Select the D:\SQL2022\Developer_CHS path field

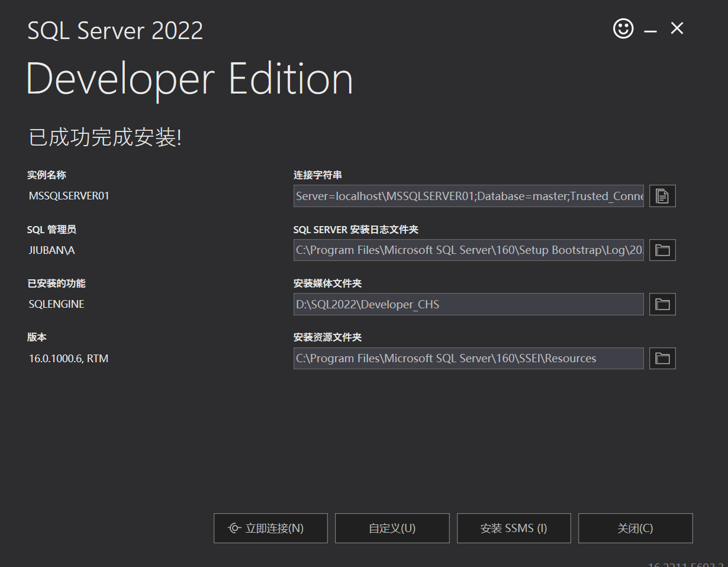coord(469,304)
